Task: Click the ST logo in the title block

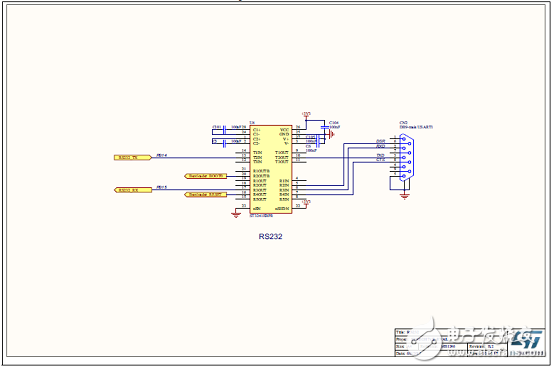Action: click(x=526, y=340)
